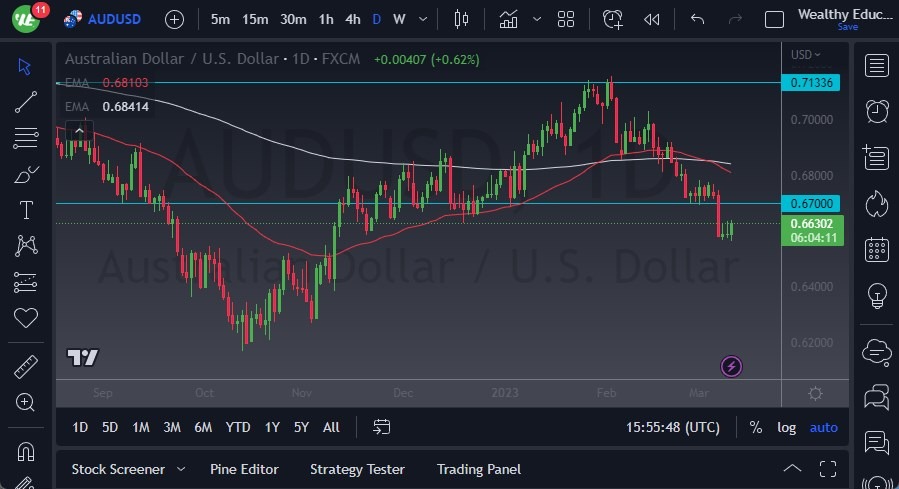The width and height of the screenshot is (899, 489).
Task: Toggle log scale on price axis
Action: click(787, 427)
